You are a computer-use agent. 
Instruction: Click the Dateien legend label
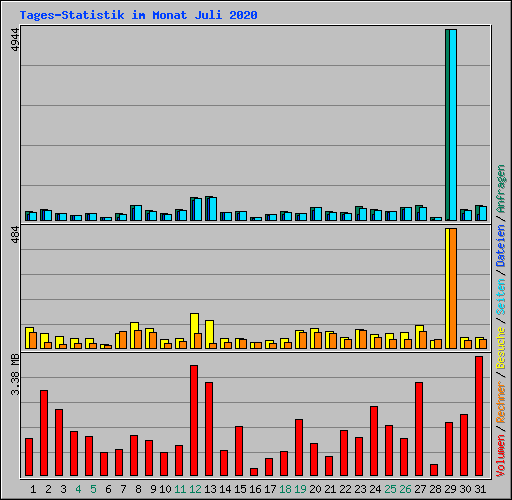pos(501,246)
